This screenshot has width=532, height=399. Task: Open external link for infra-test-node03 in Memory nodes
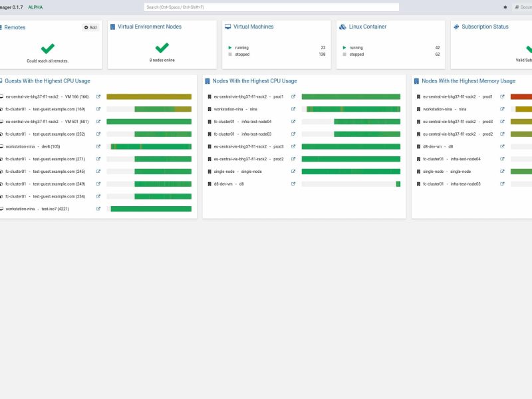[502, 184]
